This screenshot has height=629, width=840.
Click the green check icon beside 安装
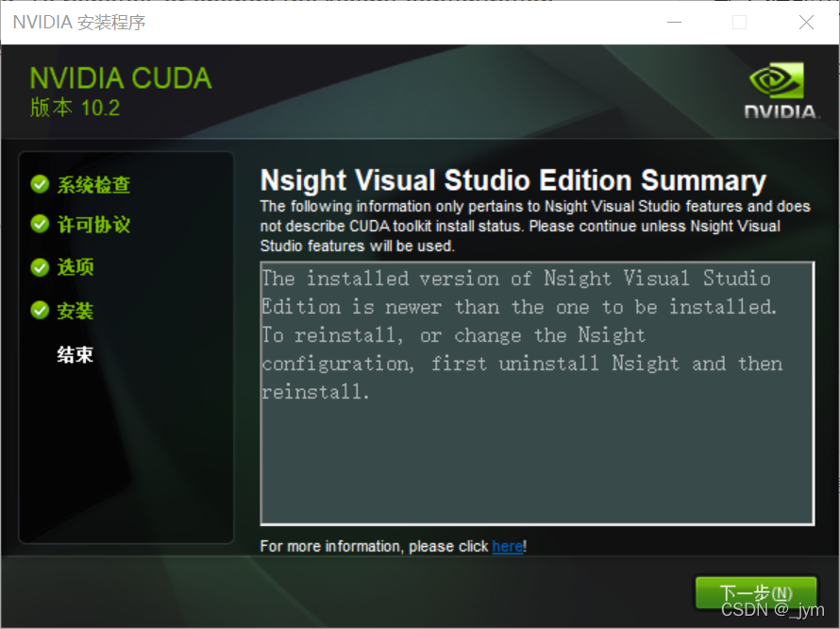coord(41,310)
